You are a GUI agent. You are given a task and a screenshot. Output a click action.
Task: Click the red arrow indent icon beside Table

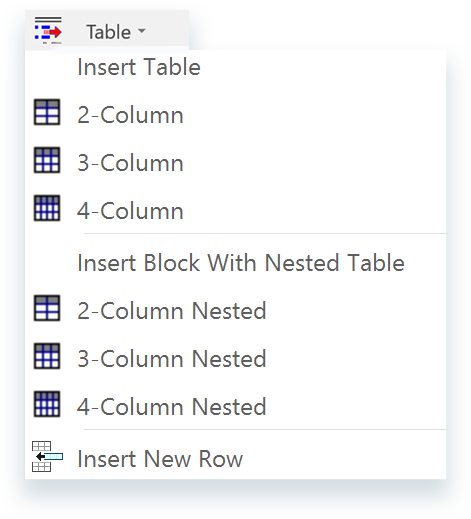(48, 31)
